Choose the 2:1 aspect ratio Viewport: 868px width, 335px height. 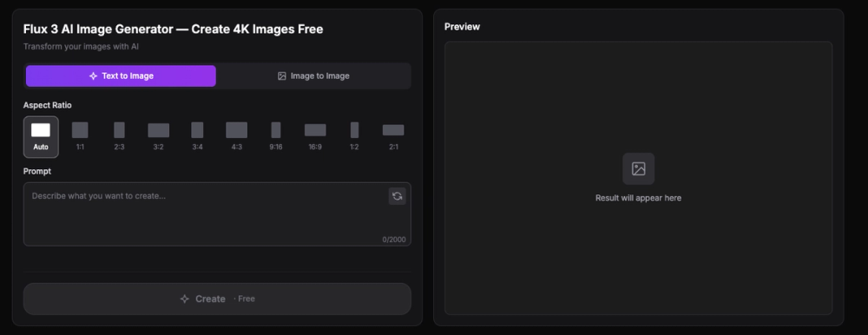point(393,137)
